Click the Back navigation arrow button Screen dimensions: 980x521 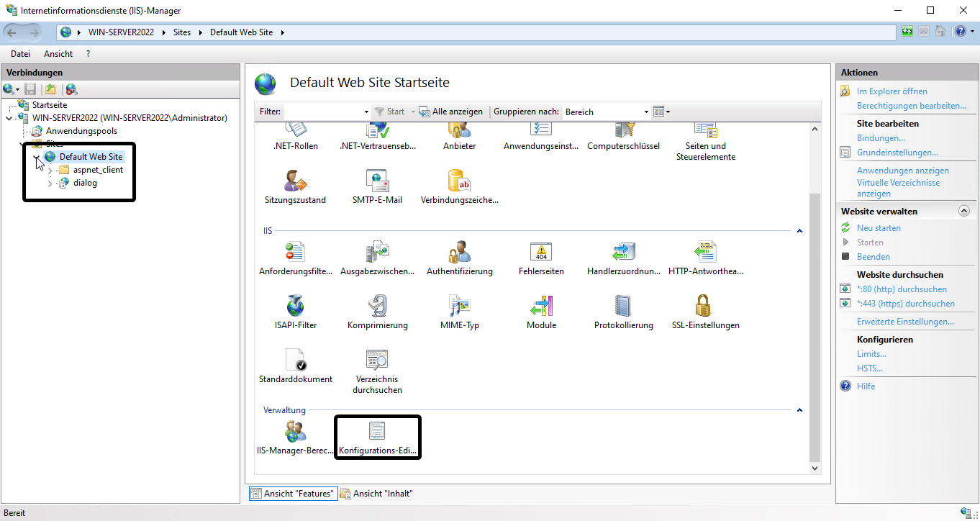tap(12, 32)
